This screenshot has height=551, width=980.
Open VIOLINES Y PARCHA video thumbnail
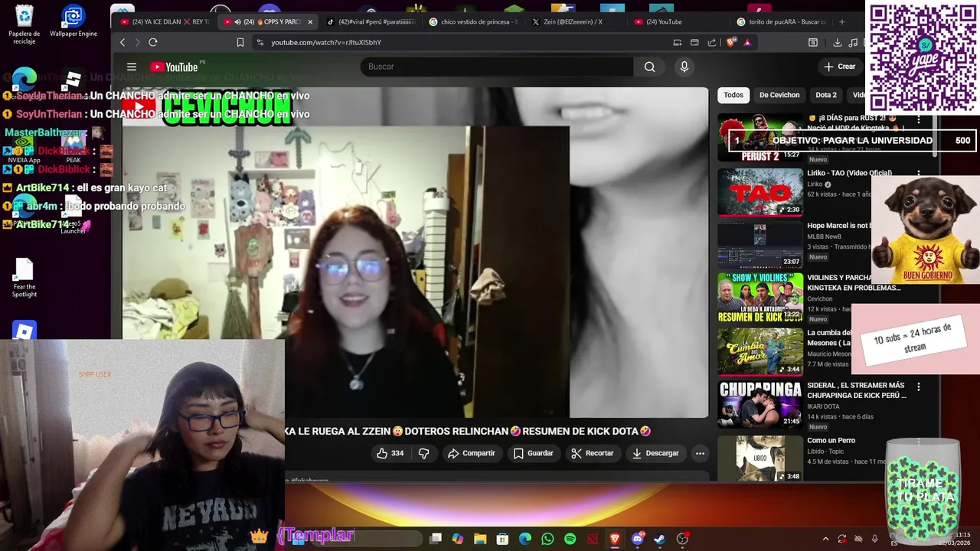[760, 298]
